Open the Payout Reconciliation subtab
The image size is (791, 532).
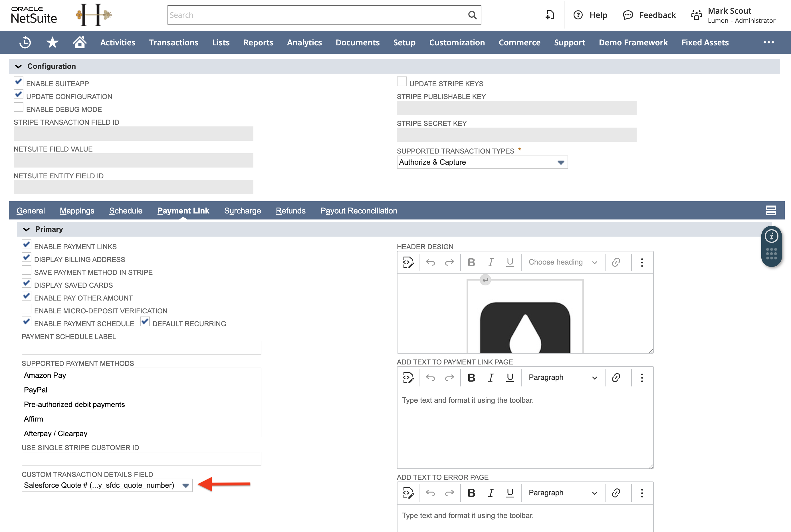click(x=358, y=211)
